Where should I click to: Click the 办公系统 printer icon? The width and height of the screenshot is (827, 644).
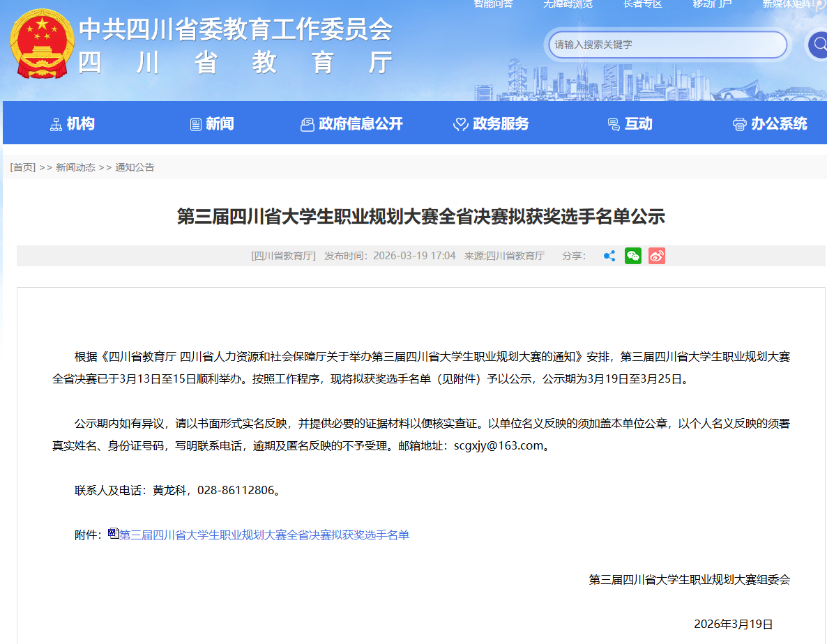(x=739, y=124)
